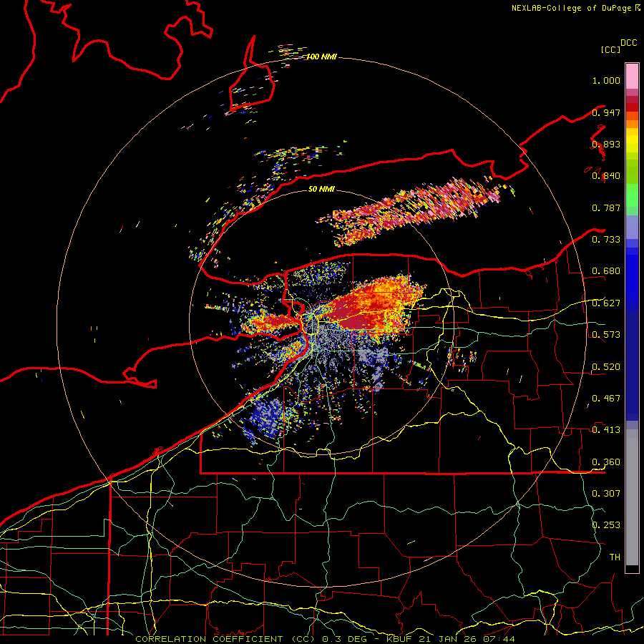The image size is (644, 644).
Task: Select the 0.947 scale value
Action: click(x=606, y=112)
